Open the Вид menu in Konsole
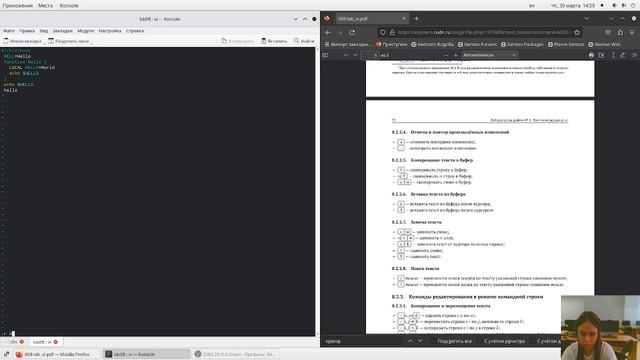The width and height of the screenshot is (640, 360). (44, 31)
